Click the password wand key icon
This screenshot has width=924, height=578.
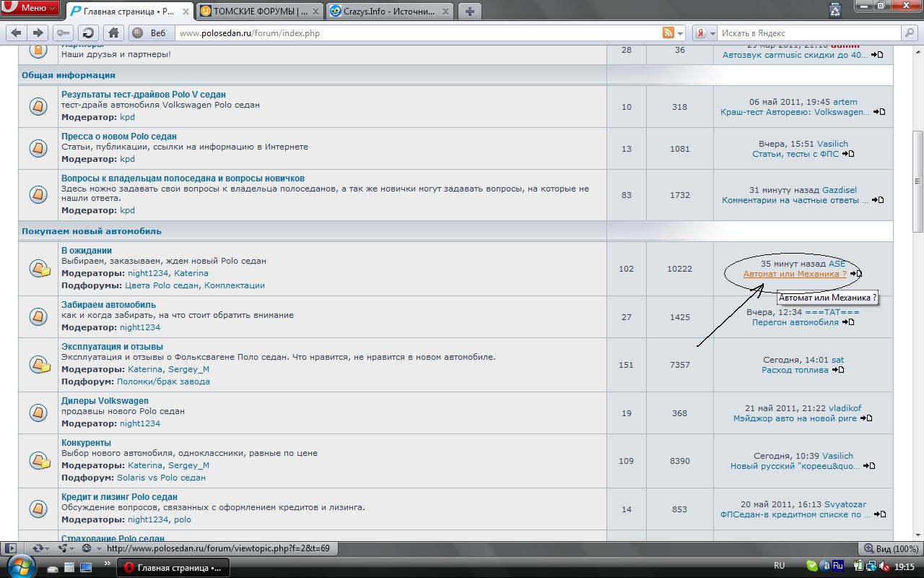(x=64, y=33)
